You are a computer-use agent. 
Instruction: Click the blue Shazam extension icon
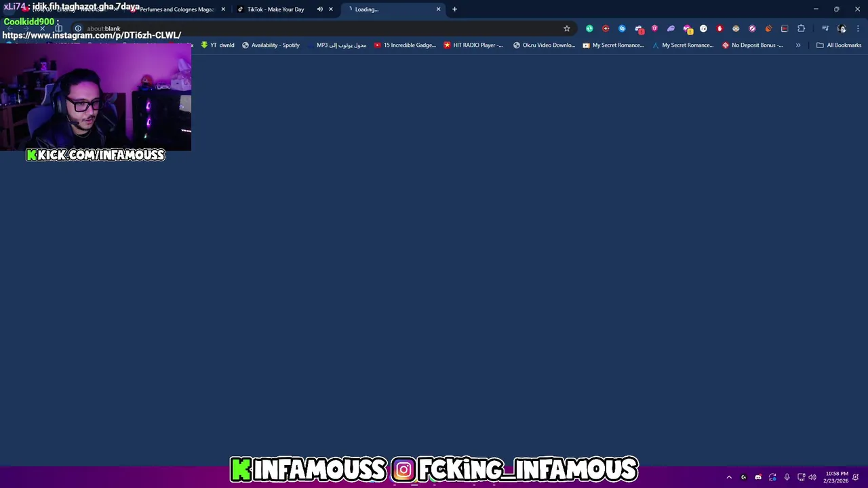point(622,28)
